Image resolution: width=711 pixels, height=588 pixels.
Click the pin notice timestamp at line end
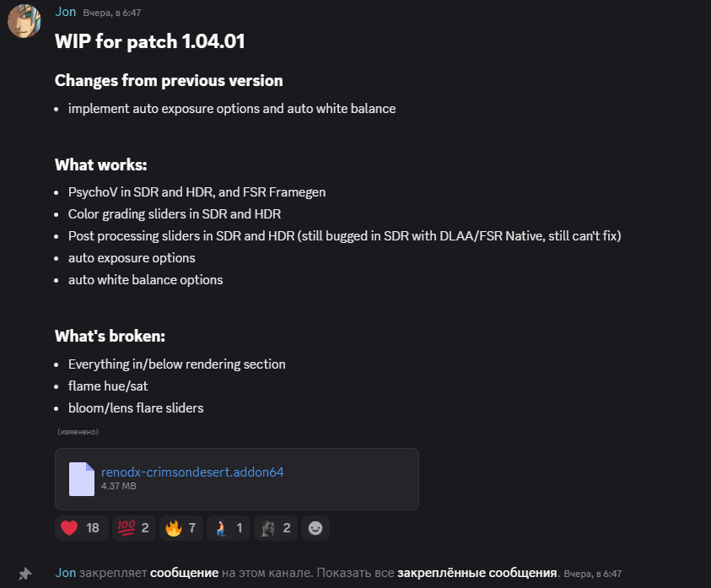click(x=593, y=574)
